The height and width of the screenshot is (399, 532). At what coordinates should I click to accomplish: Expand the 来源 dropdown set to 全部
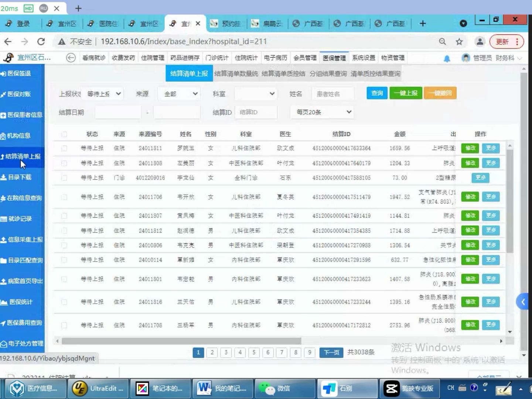179,93
